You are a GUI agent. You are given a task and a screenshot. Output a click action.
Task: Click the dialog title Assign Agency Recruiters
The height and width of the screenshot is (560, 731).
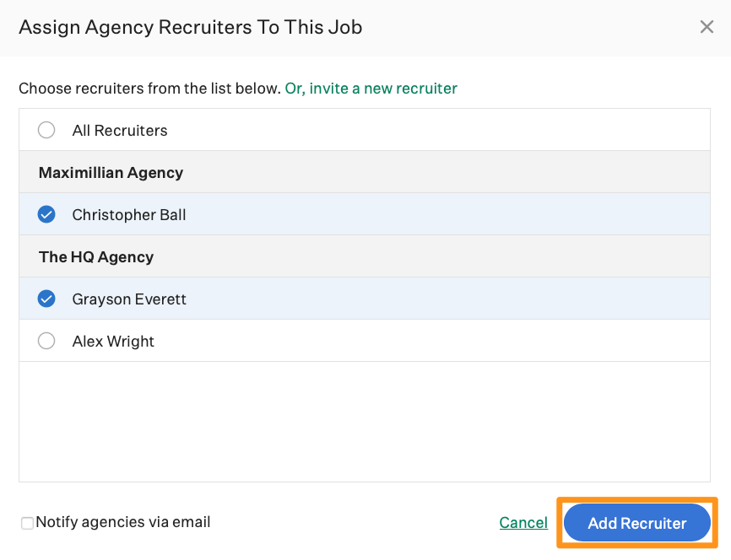(x=192, y=27)
